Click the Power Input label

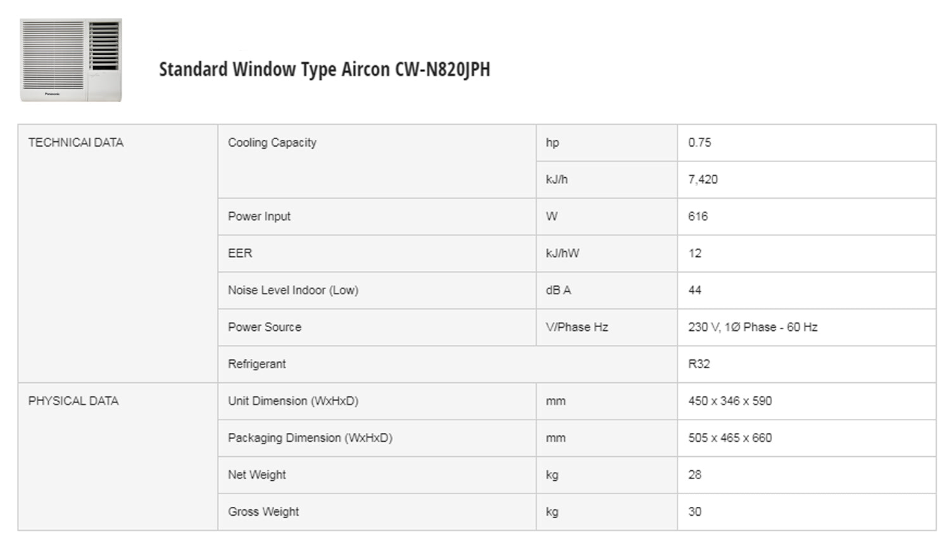point(259,216)
